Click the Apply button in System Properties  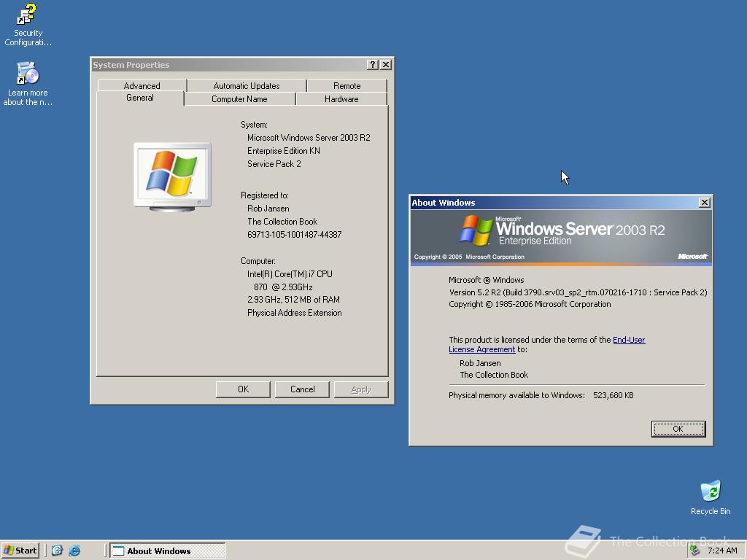361,389
